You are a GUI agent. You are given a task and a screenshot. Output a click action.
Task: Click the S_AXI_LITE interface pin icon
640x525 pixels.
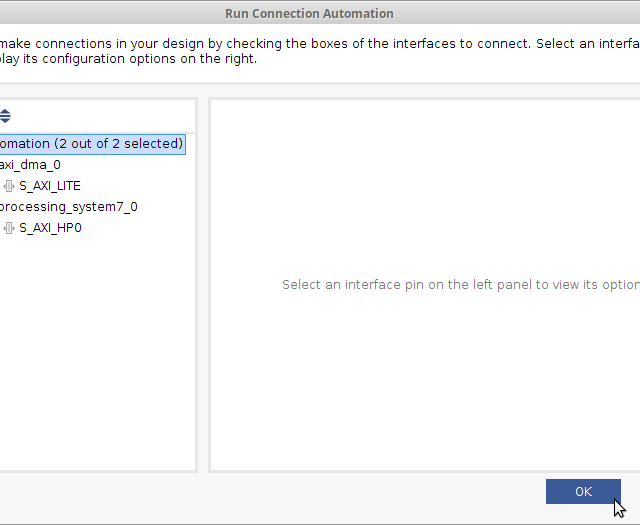tap(9, 186)
